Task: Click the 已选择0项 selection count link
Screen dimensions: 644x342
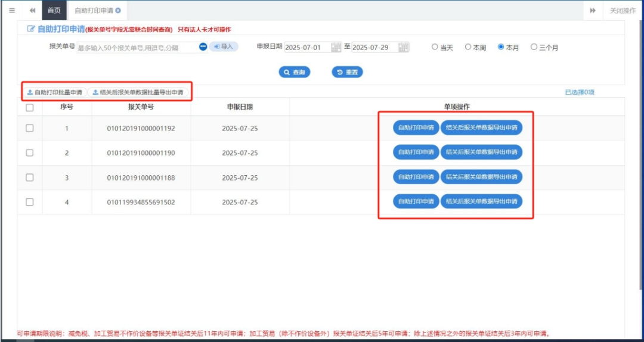Action: [x=580, y=92]
